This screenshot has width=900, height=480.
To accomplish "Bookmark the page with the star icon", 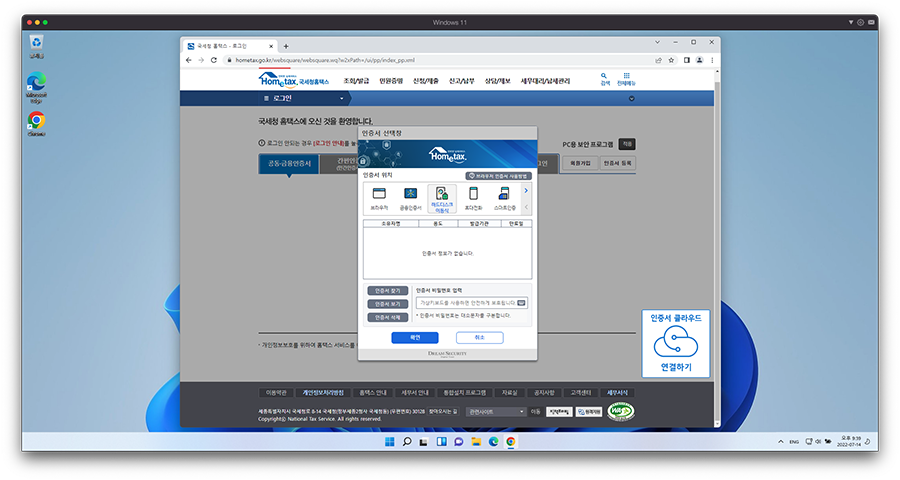I will coord(670,60).
